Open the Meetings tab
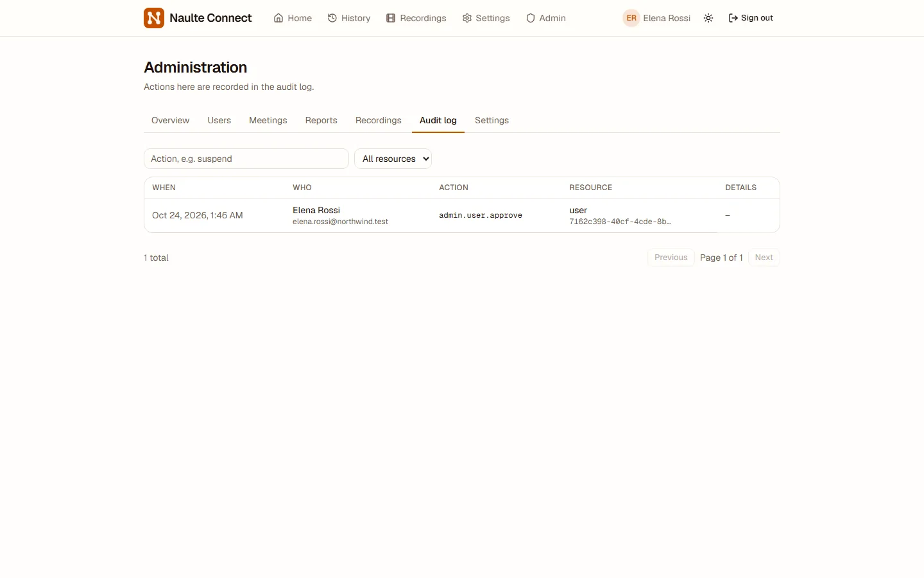The height and width of the screenshot is (578, 924). [x=268, y=120]
